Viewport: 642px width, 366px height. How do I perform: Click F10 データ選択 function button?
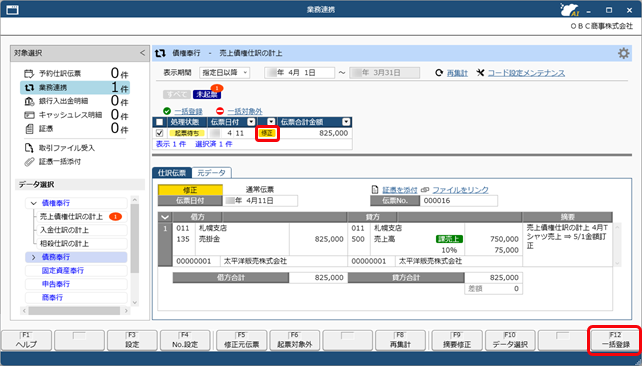[x=510, y=341]
